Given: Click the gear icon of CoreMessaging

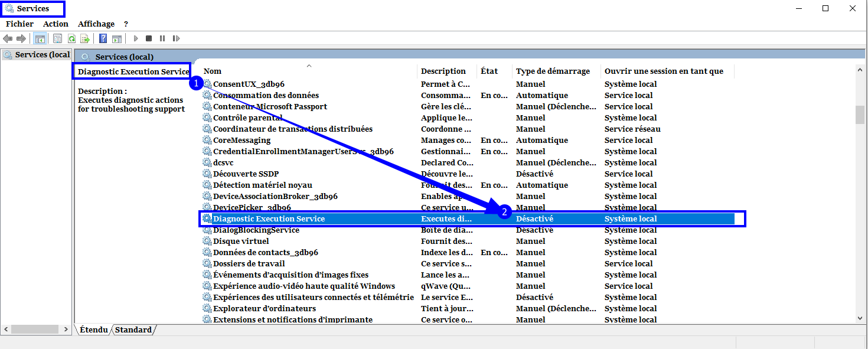Looking at the screenshot, I should (207, 140).
